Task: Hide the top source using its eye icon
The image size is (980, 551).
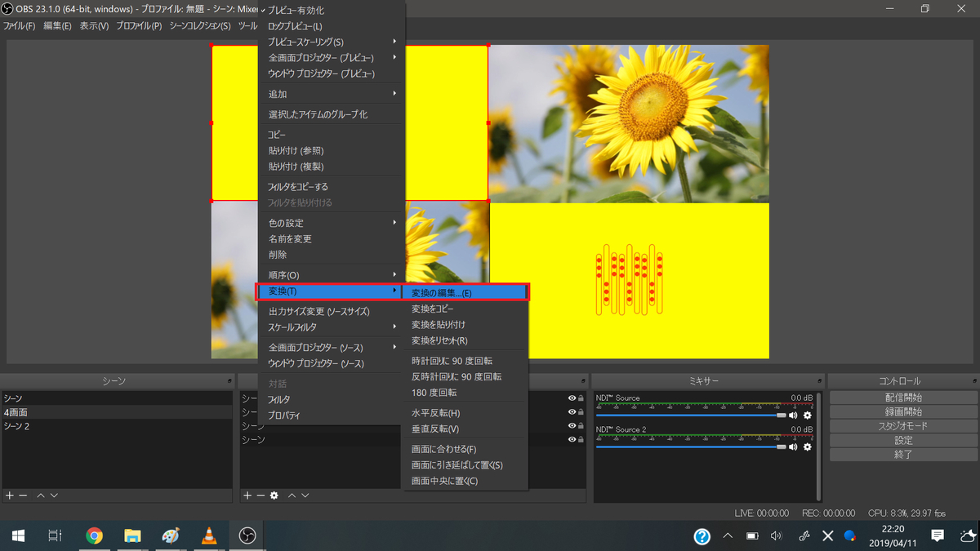Action: click(572, 398)
